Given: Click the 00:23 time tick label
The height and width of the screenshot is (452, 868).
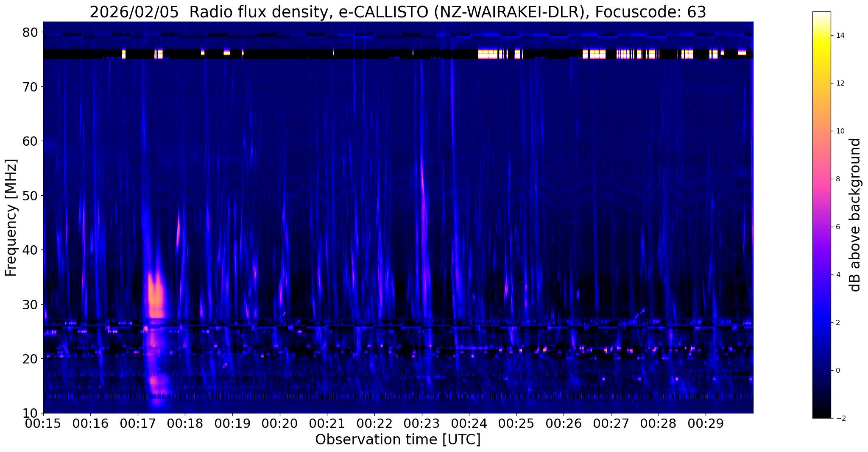Looking at the screenshot, I should [x=422, y=423].
